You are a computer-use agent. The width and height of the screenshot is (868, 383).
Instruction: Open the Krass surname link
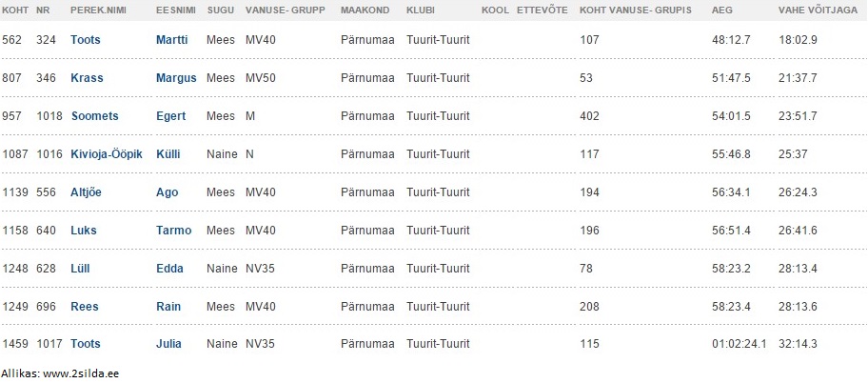coord(87,78)
